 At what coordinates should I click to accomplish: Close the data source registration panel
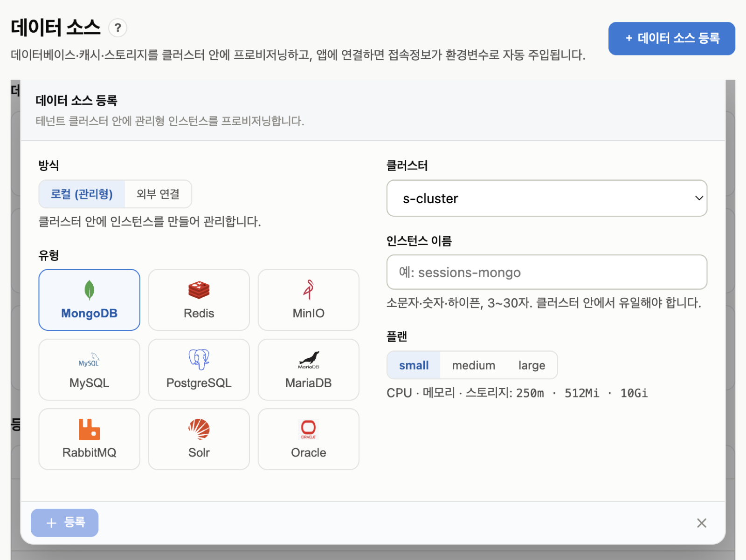[x=702, y=523]
